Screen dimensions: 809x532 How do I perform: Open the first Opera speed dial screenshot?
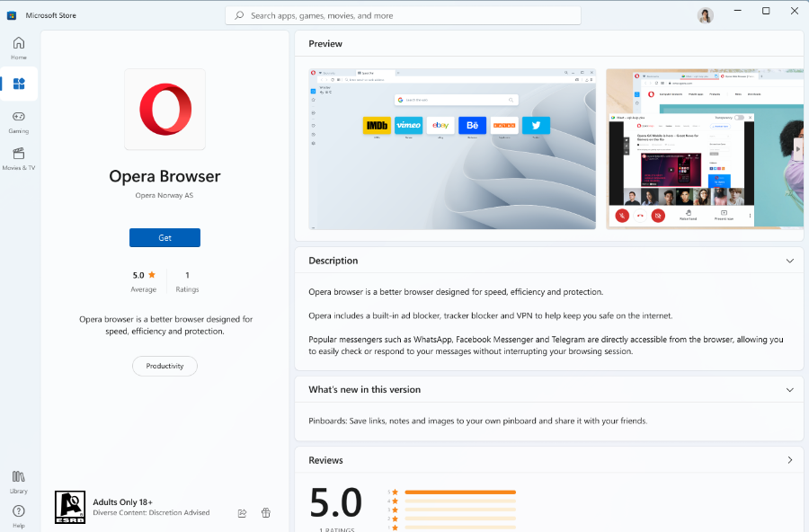452,149
